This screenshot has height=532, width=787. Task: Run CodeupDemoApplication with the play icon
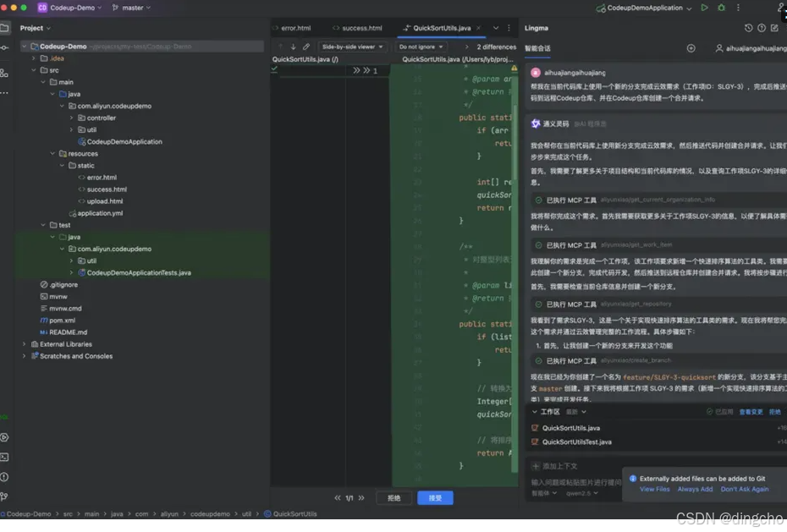[x=704, y=8]
